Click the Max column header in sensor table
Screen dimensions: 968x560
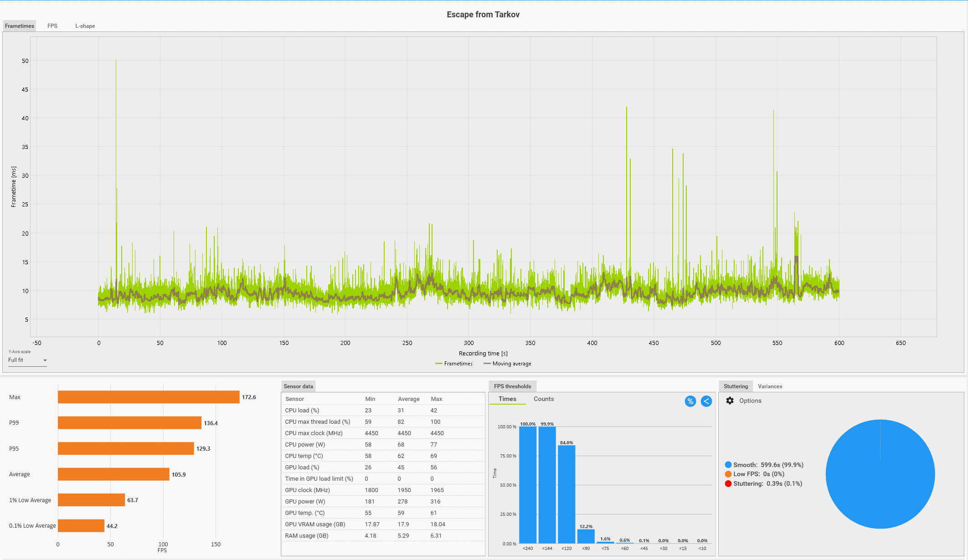click(x=436, y=399)
